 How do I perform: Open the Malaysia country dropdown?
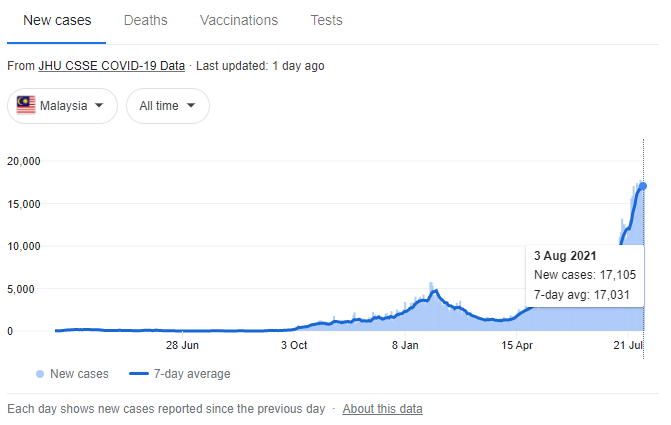[x=62, y=106]
